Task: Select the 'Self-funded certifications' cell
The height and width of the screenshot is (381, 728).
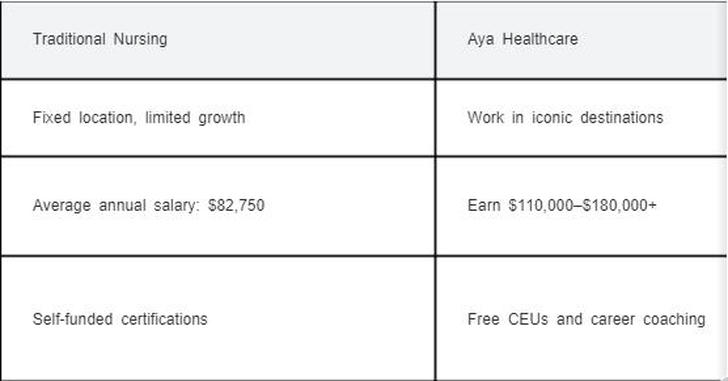Action: [x=218, y=318]
